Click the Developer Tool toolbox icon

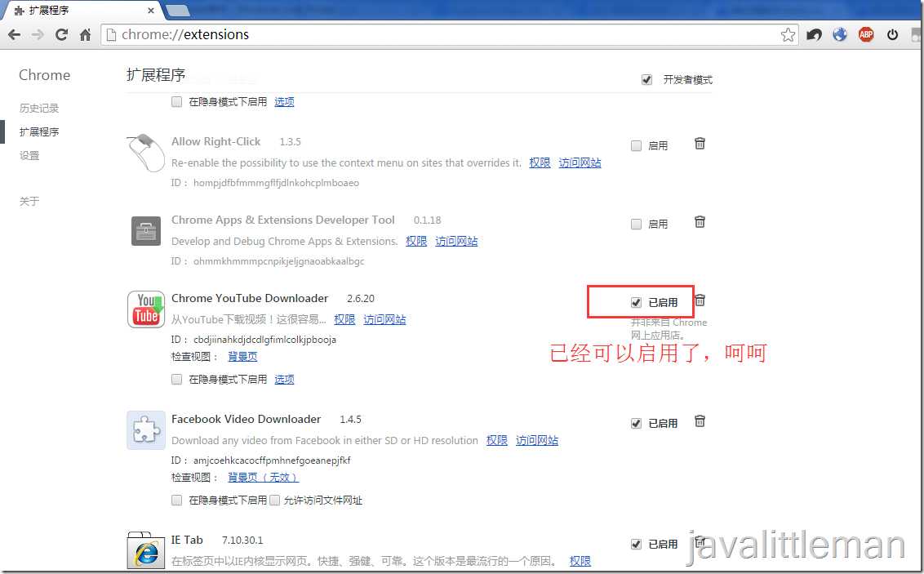click(x=145, y=230)
